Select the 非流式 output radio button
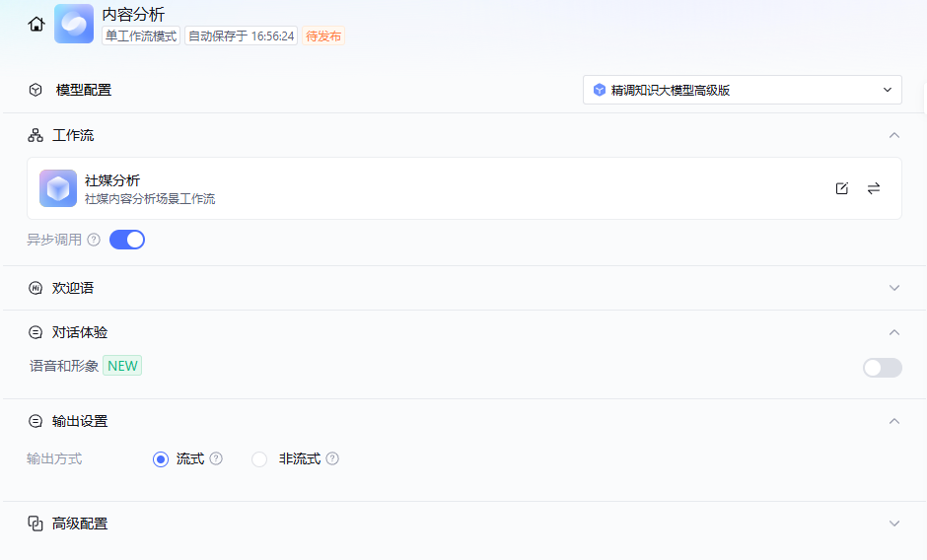Image resolution: width=927 pixels, height=560 pixels. pyautogui.click(x=259, y=459)
